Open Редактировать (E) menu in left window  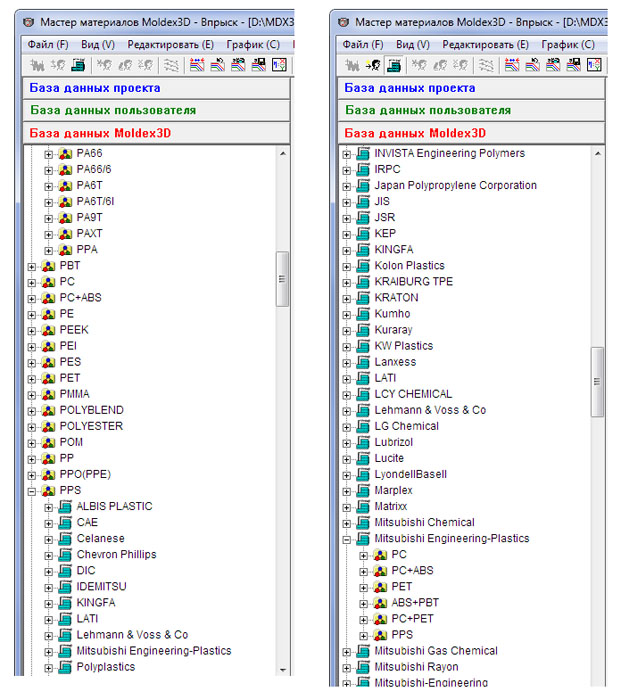(171, 45)
